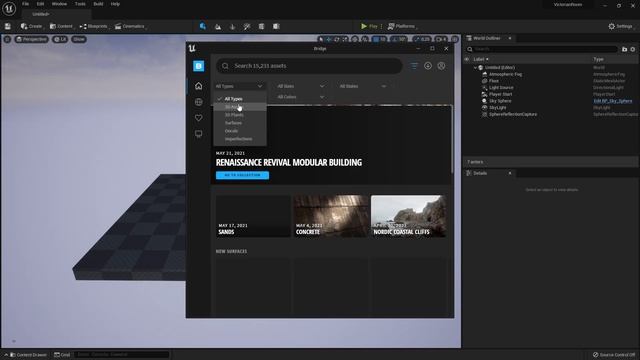
Task: Open the Cinematics toolbar dropdown
Action: tap(130, 27)
